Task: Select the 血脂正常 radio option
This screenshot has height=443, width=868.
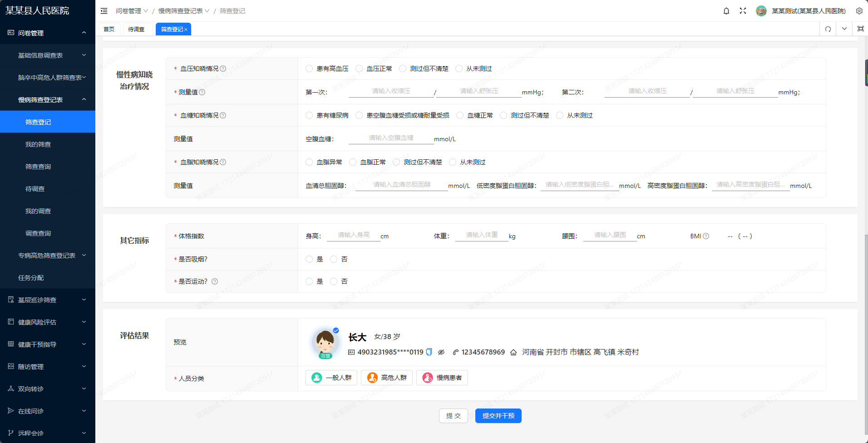Action: (x=353, y=162)
